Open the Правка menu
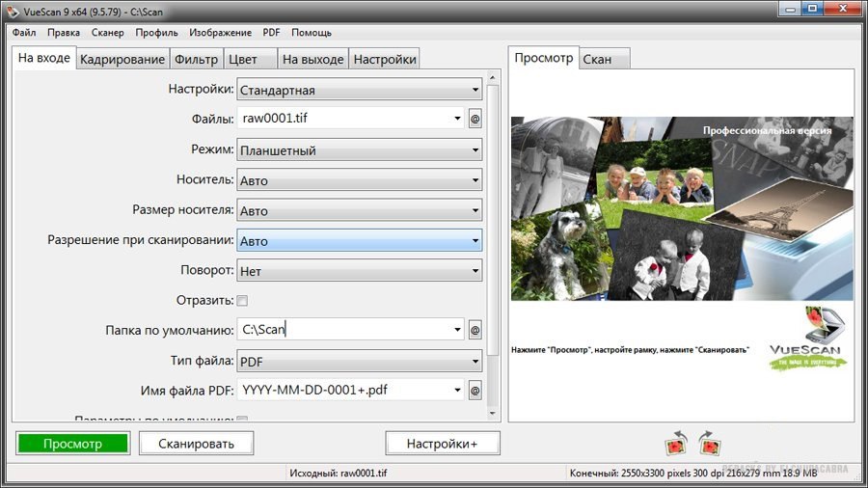Screen dimensions: 868x488 (x=64, y=33)
